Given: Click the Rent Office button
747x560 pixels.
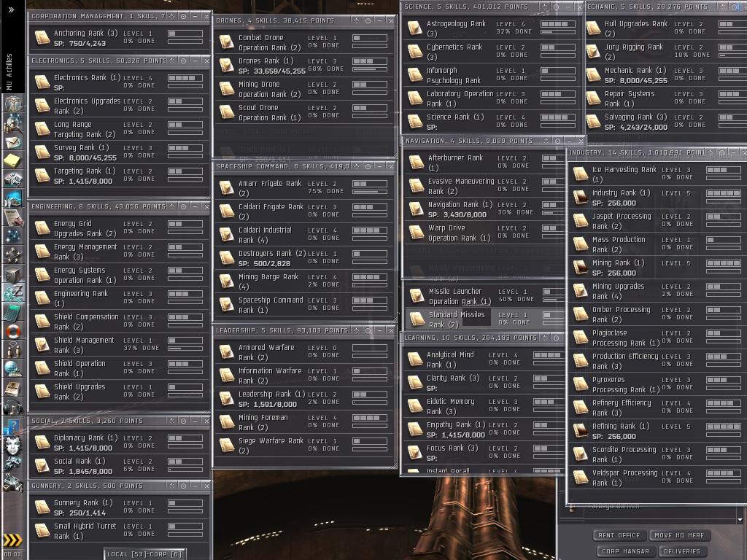Looking at the screenshot, I should pyautogui.click(x=619, y=535).
